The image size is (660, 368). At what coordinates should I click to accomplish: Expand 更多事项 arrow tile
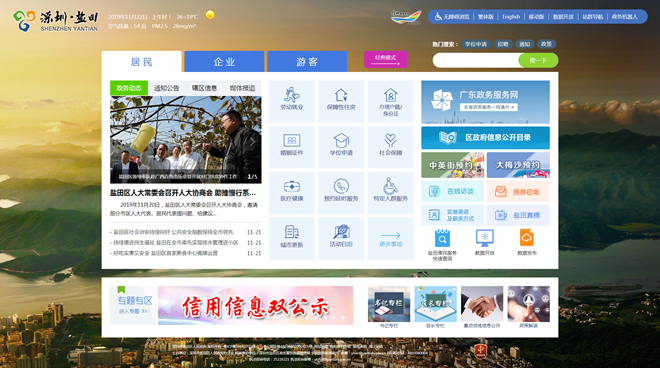(391, 238)
